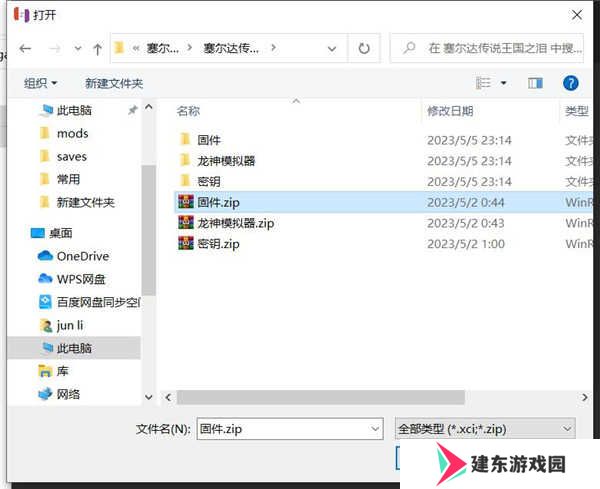Viewport: 600px width, 489px height.
Task: Click the 龙神模拟器 folder icon
Action: click(185, 160)
